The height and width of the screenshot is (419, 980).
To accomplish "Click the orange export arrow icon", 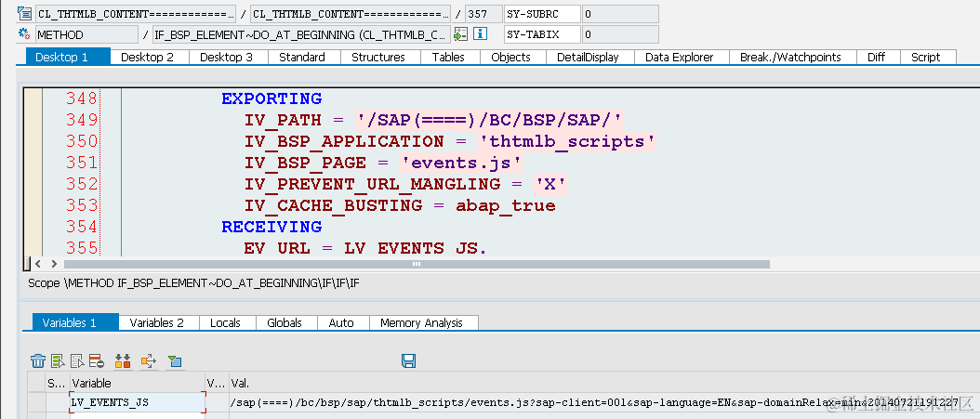I will click(149, 360).
